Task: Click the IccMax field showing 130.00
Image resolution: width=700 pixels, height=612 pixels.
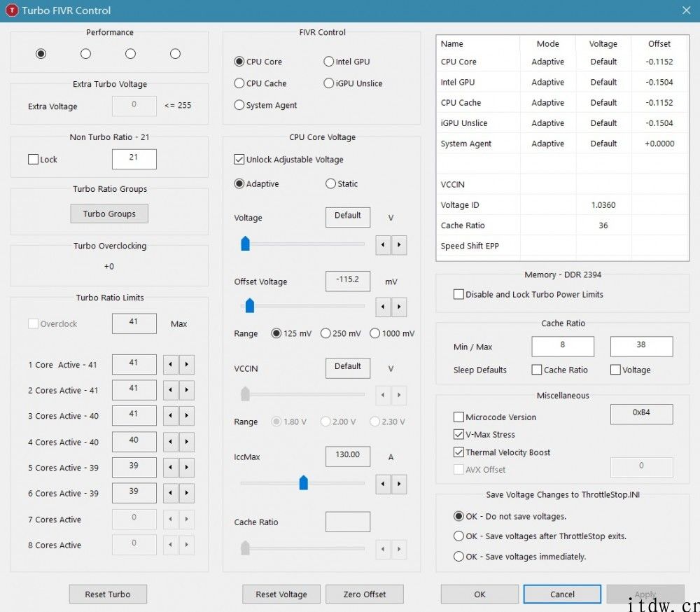Action: click(x=348, y=457)
